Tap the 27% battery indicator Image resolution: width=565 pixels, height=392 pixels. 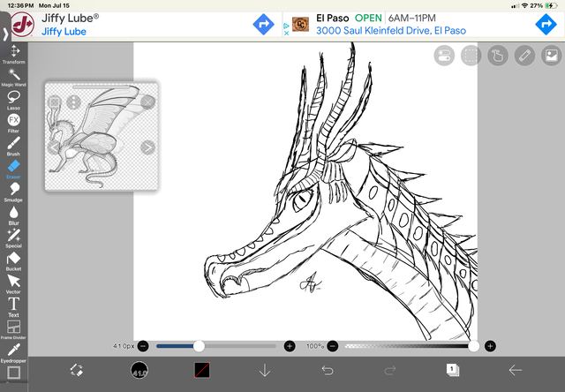click(544, 6)
